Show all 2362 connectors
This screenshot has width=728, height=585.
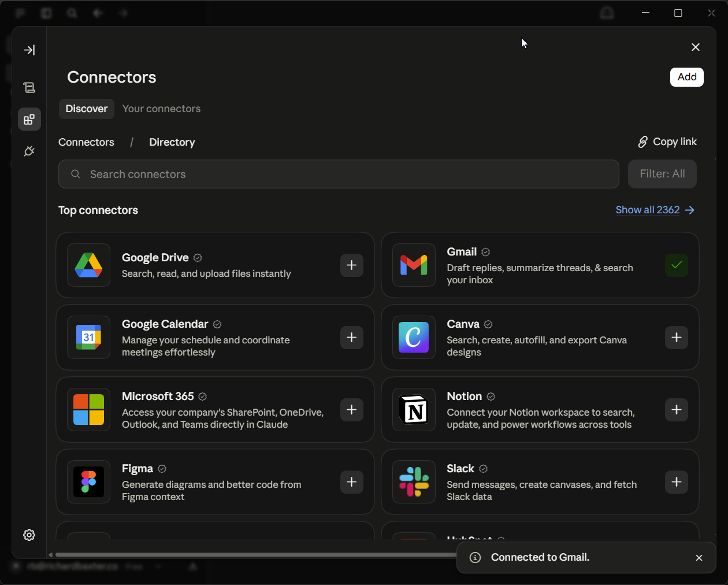pos(655,210)
